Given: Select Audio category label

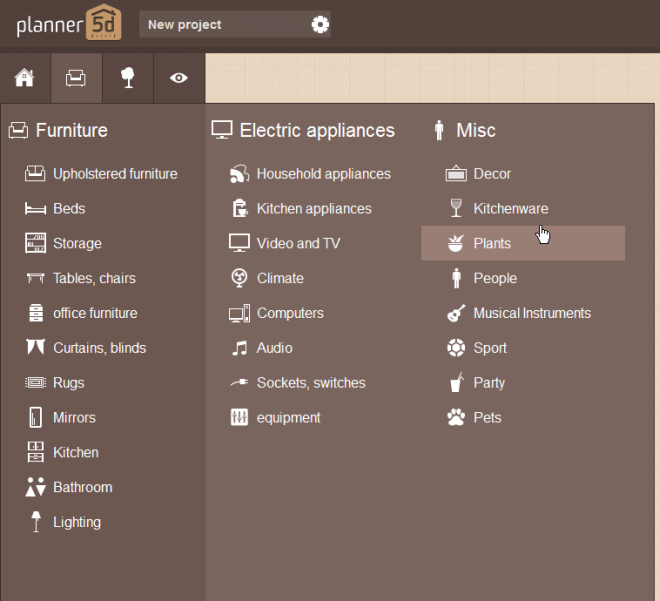Looking at the screenshot, I should pos(274,348).
